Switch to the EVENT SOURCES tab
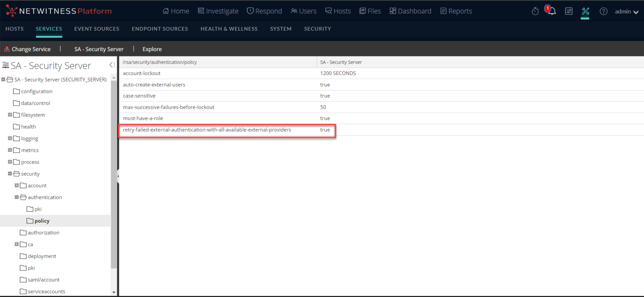The height and width of the screenshot is (297, 644). [96, 28]
